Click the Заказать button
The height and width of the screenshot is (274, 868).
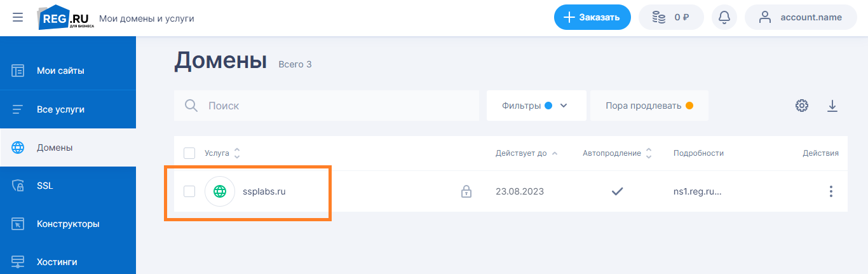click(592, 18)
